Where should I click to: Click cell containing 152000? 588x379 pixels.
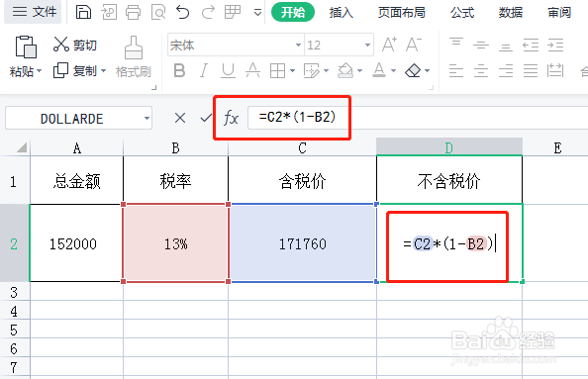click(x=76, y=243)
